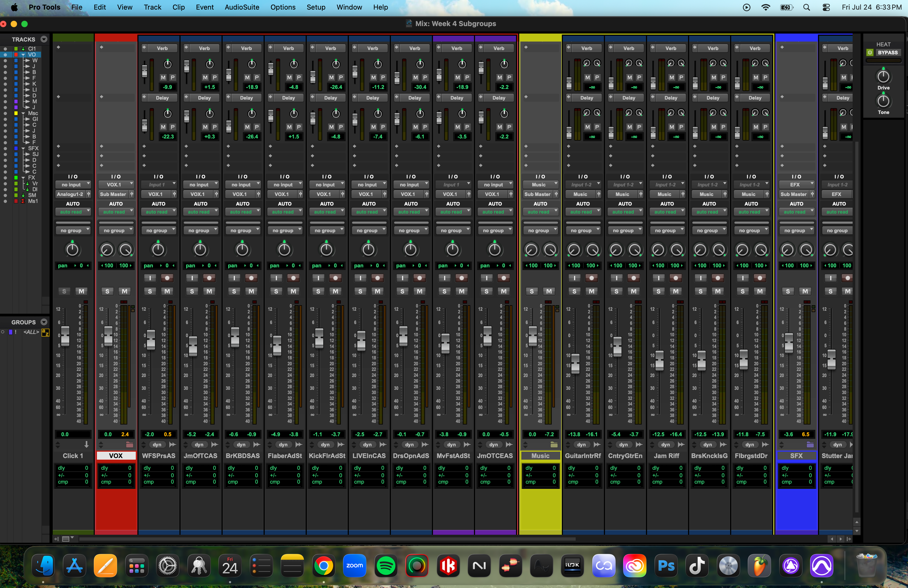This screenshot has width=908, height=588.
Task: Open Finder from the Dock
Action: click(x=43, y=565)
